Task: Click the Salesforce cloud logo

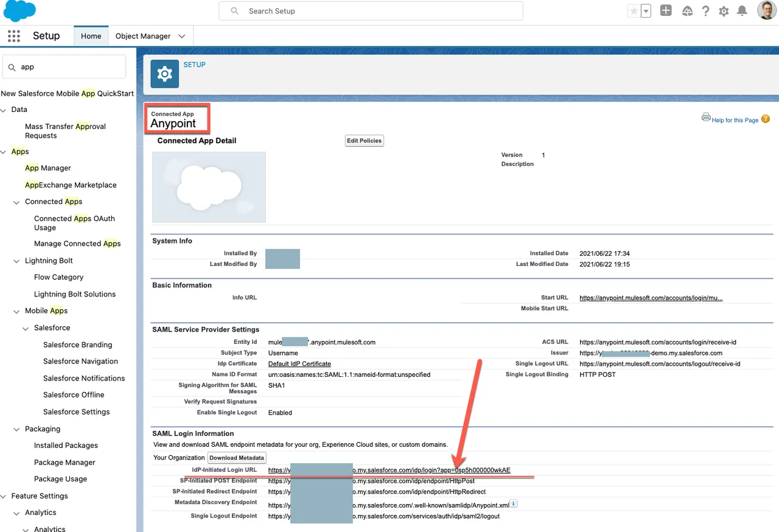Action: tap(19, 11)
